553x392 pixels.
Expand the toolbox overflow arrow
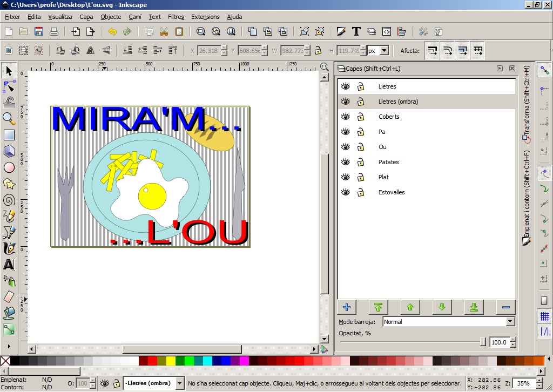[x=9, y=346]
